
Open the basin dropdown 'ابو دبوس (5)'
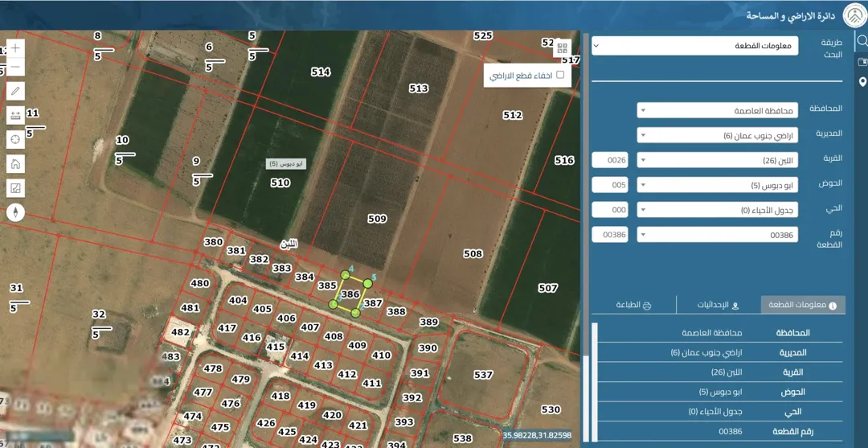[x=718, y=185]
